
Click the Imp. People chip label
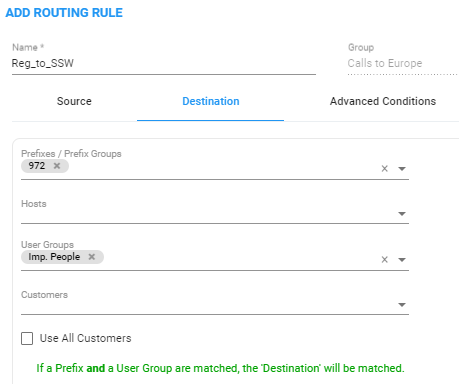point(54,257)
